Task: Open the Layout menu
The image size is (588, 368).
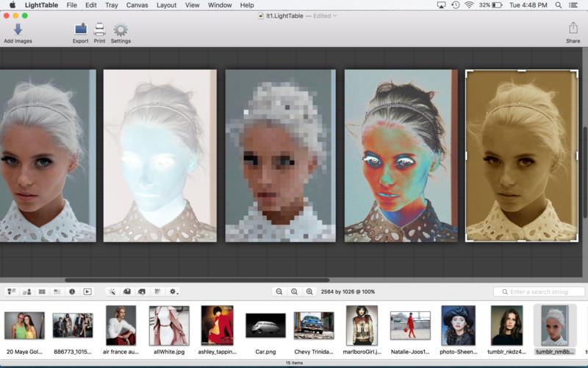Action: point(166,5)
